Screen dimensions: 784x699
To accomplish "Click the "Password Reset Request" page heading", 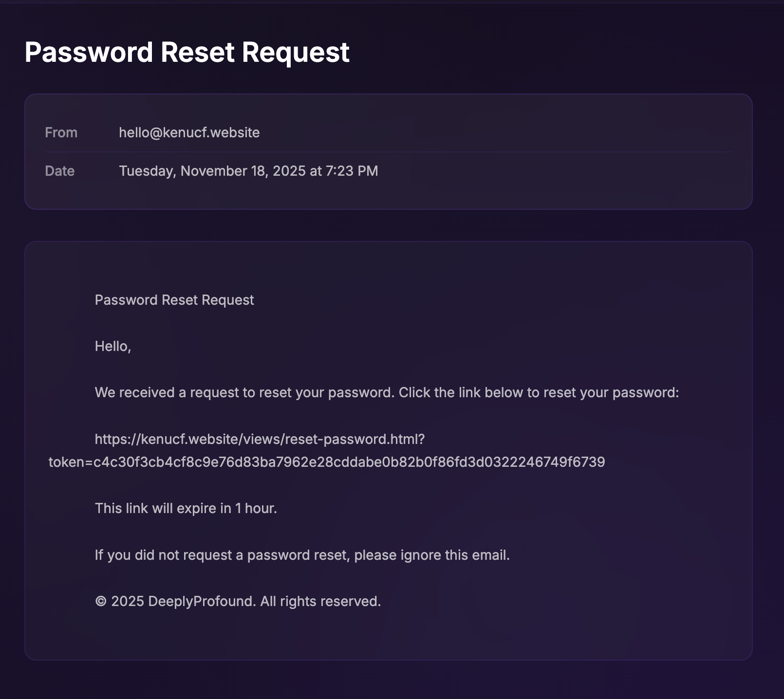I will point(187,52).
